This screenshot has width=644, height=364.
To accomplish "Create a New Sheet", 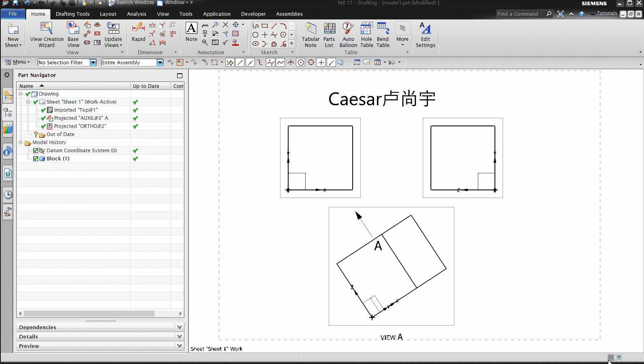I will pos(13,35).
